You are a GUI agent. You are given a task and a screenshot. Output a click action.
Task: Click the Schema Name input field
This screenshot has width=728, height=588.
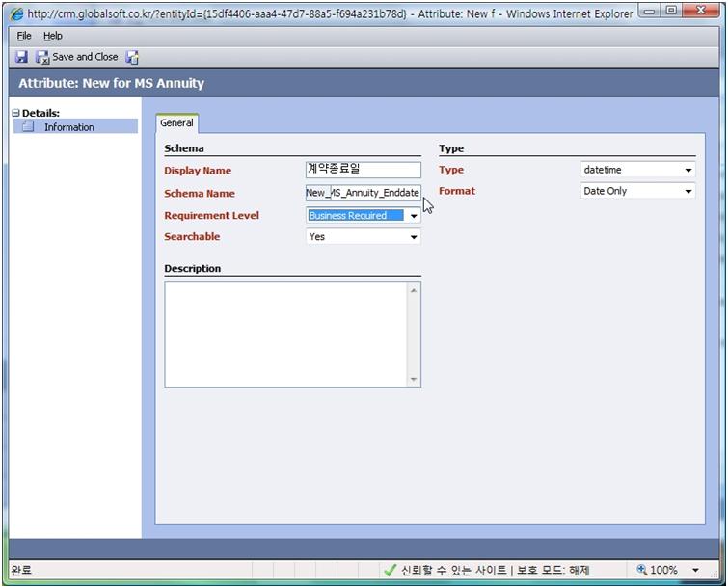pyautogui.click(x=364, y=193)
